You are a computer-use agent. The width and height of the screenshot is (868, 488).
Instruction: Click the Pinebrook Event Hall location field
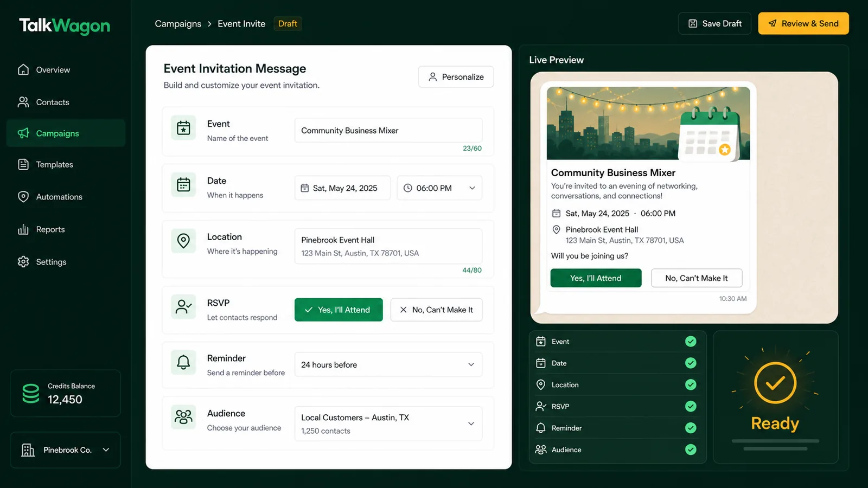[x=388, y=246]
